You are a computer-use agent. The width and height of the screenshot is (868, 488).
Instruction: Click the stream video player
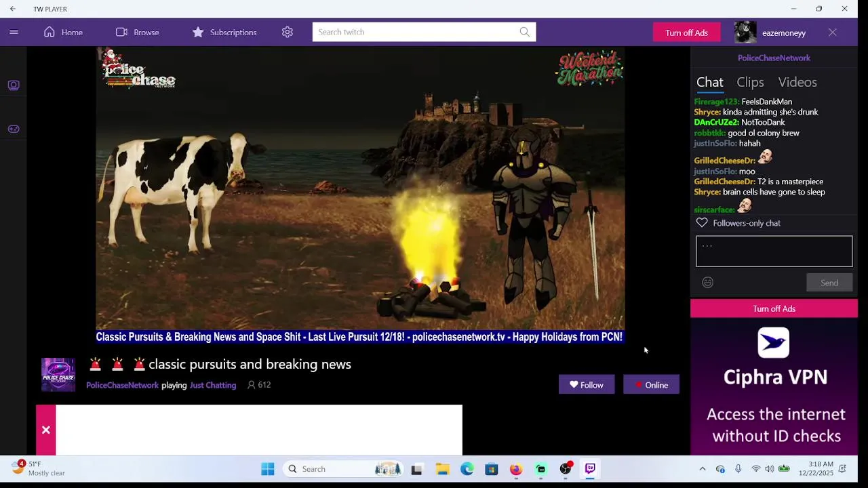pyautogui.click(x=360, y=195)
